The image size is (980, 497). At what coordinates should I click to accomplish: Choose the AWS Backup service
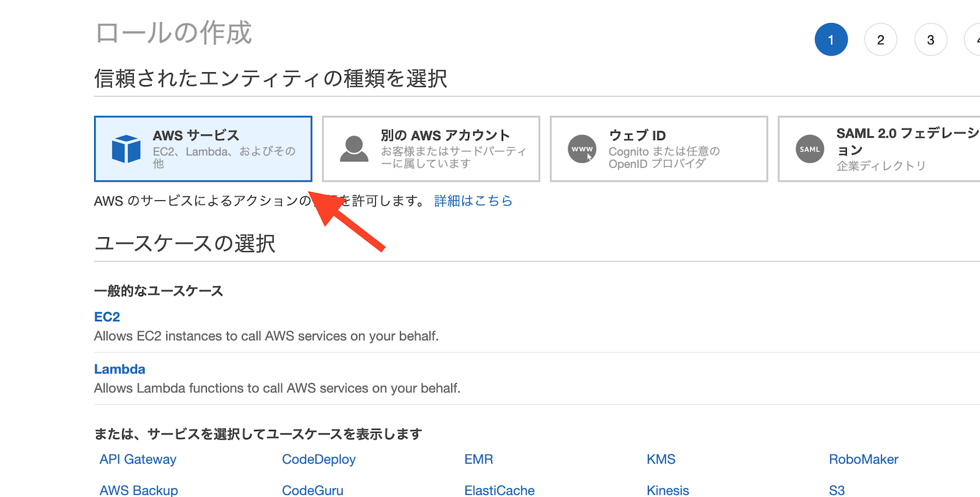[138, 490]
